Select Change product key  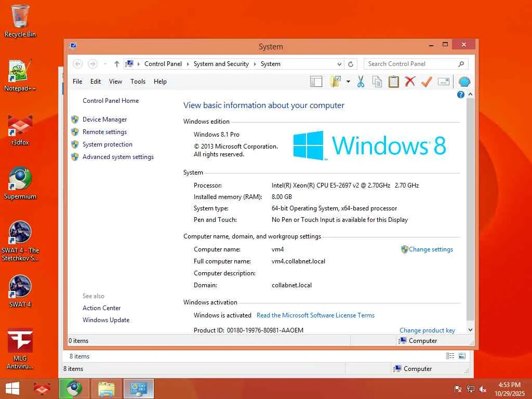point(427,330)
